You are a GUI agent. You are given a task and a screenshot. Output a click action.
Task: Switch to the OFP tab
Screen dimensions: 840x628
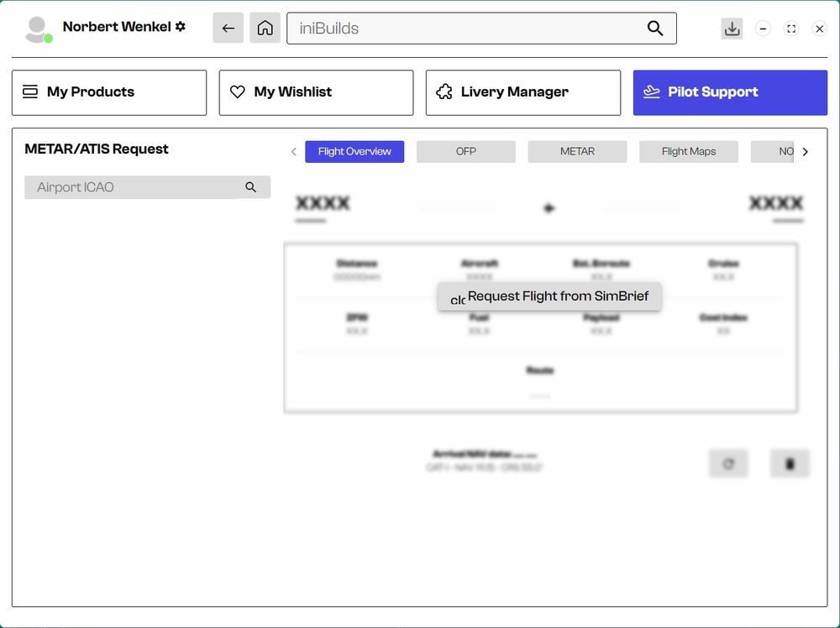(465, 152)
